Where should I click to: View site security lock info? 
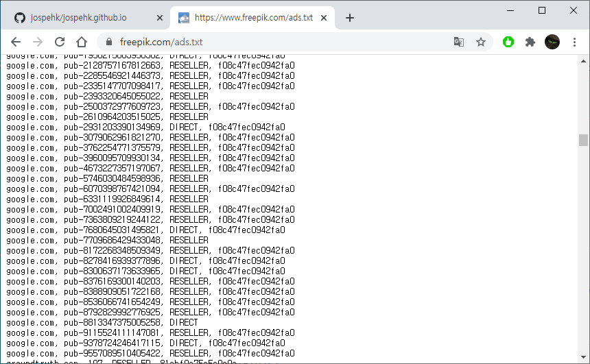pyautogui.click(x=109, y=42)
